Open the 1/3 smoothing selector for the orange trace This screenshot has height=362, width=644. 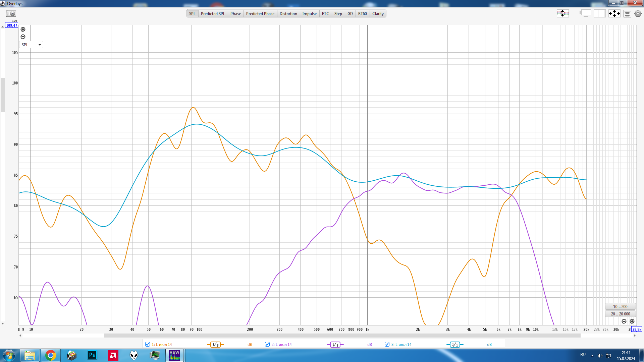click(x=215, y=345)
